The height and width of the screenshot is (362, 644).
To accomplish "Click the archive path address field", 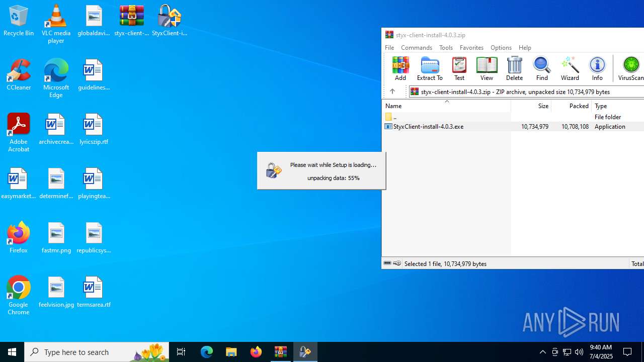I will [527, 92].
